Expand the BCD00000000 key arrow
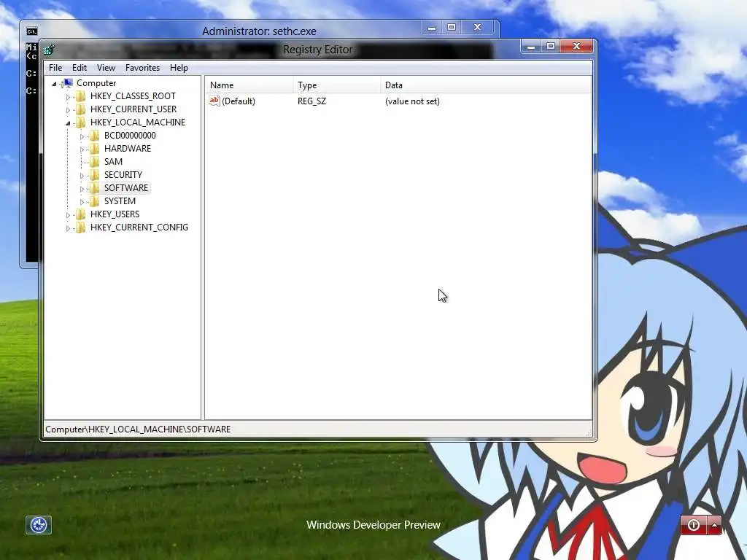 point(82,136)
